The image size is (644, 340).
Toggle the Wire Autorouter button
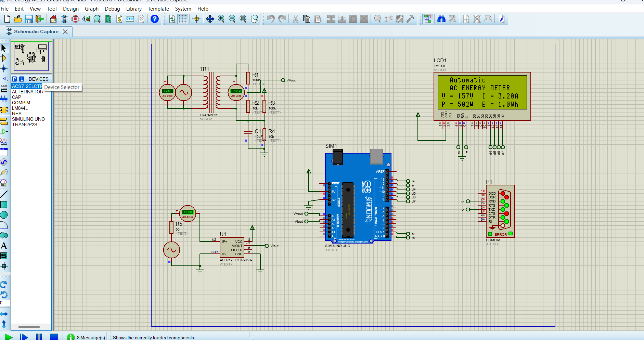pyautogui.click(x=427, y=19)
